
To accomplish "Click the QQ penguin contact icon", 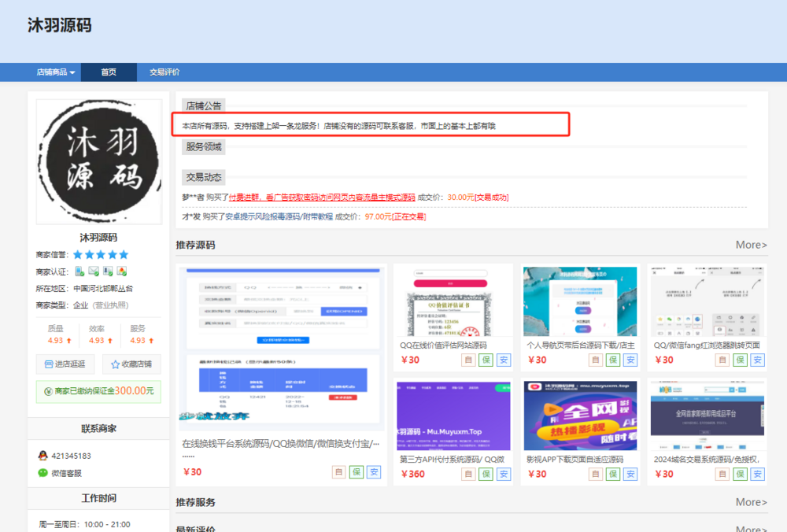I will click(42, 456).
